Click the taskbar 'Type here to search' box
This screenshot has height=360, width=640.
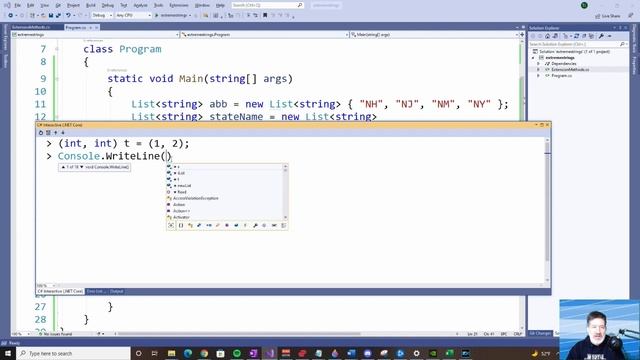click(73, 353)
